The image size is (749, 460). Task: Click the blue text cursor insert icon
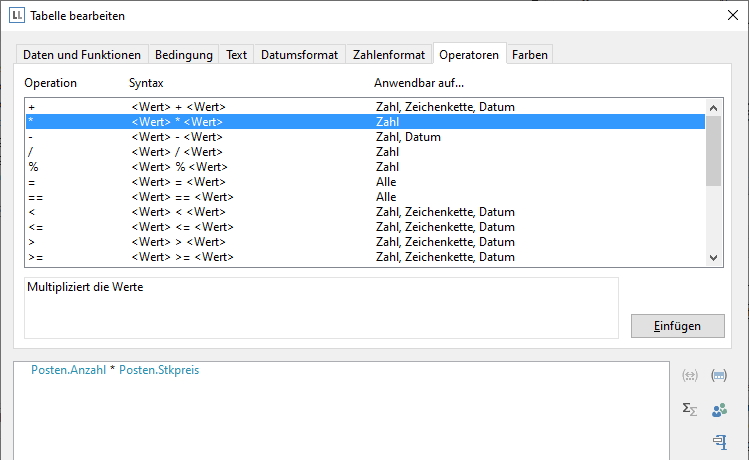tap(718, 441)
